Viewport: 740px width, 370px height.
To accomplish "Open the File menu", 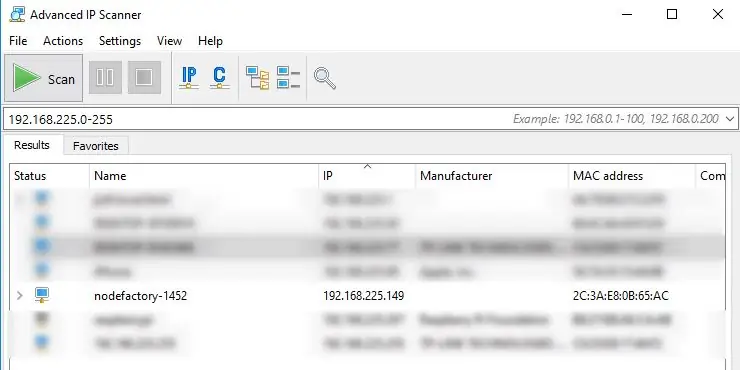I will (x=18, y=41).
